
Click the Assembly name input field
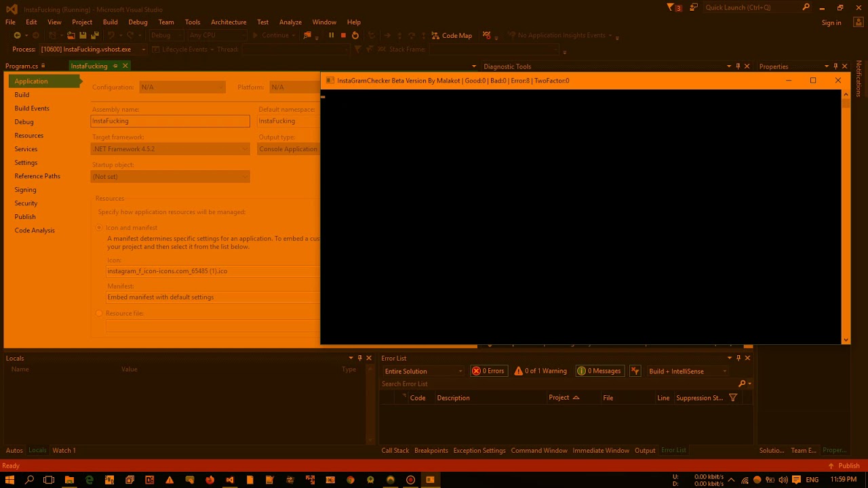coord(170,121)
